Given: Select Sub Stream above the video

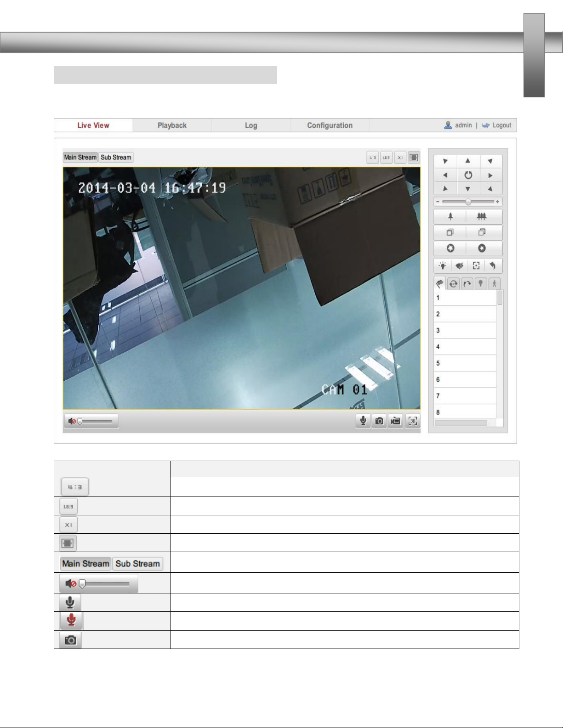Looking at the screenshot, I should [x=116, y=157].
